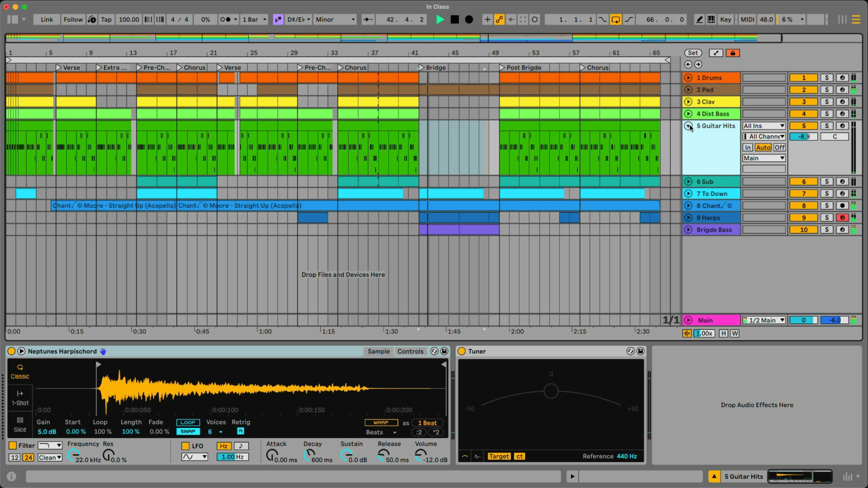This screenshot has height=488, width=868.
Task: Open the 1 Bar quantization menu
Action: click(254, 19)
